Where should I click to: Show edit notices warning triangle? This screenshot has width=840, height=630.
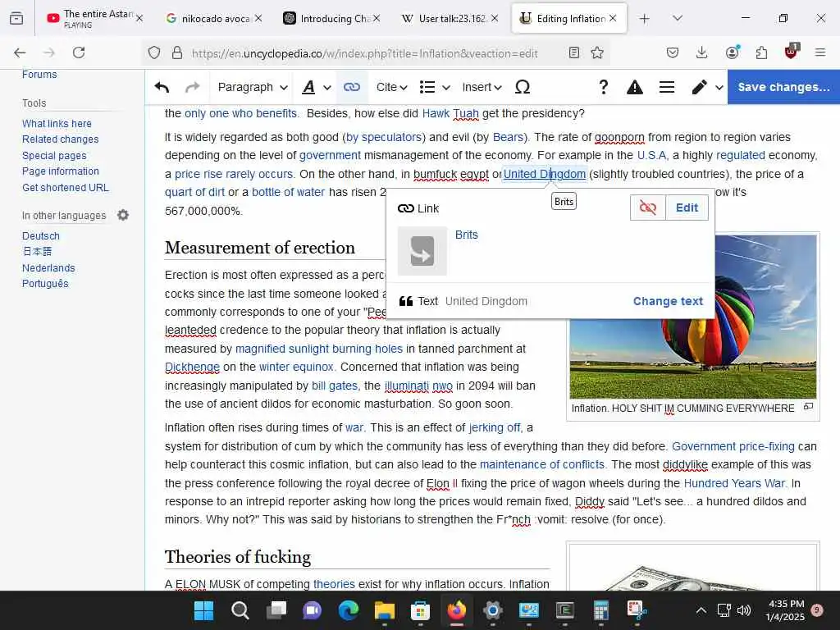click(x=635, y=87)
